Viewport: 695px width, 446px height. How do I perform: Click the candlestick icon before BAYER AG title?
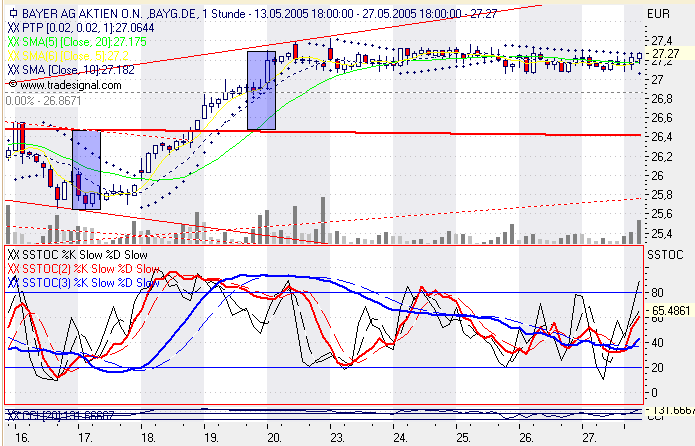[x=13, y=14]
